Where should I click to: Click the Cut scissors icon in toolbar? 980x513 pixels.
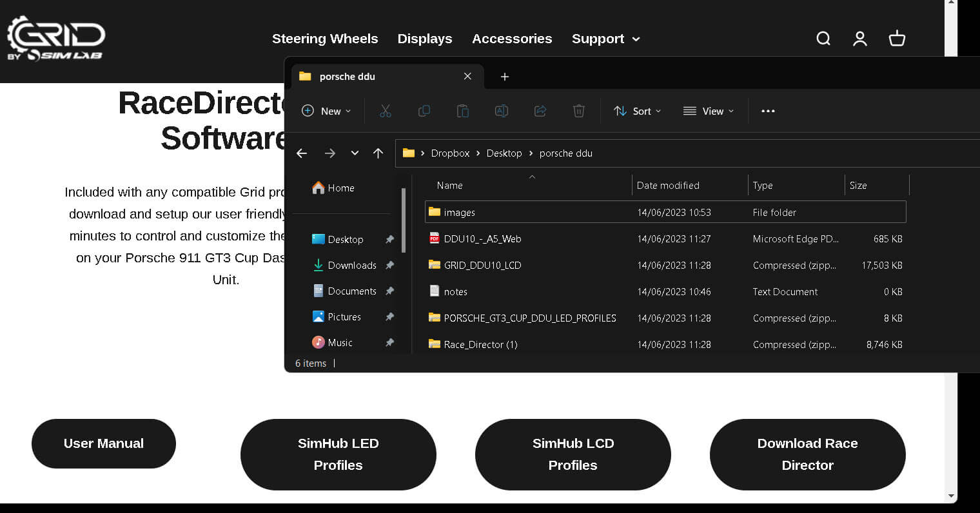click(x=386, y=111)
